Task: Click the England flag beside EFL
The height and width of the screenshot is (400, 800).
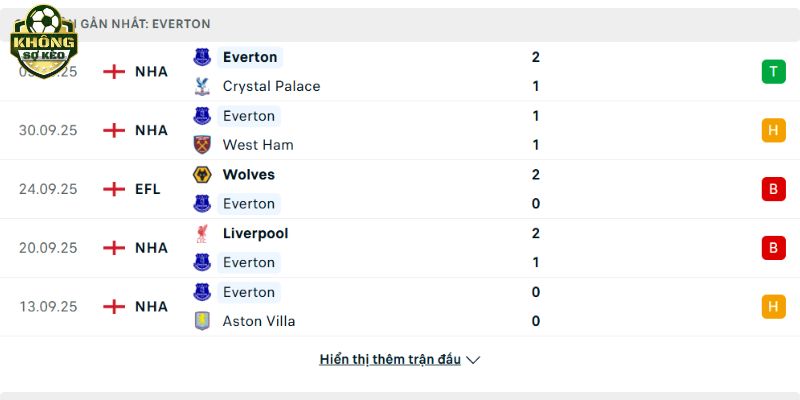Action: (115, 189)
